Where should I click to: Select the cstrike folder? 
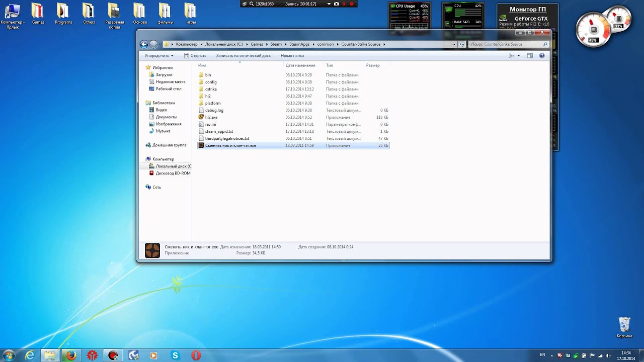coord(211,89)
